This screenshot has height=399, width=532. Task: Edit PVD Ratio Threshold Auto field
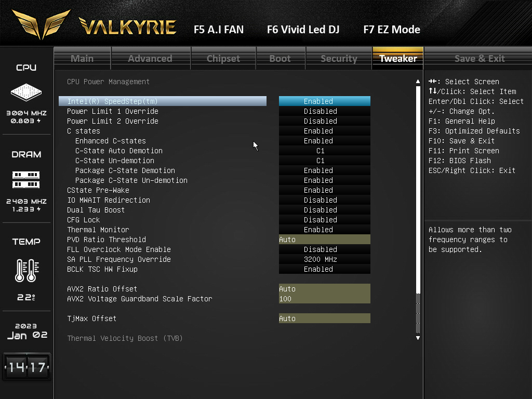[x=324, y=239]
